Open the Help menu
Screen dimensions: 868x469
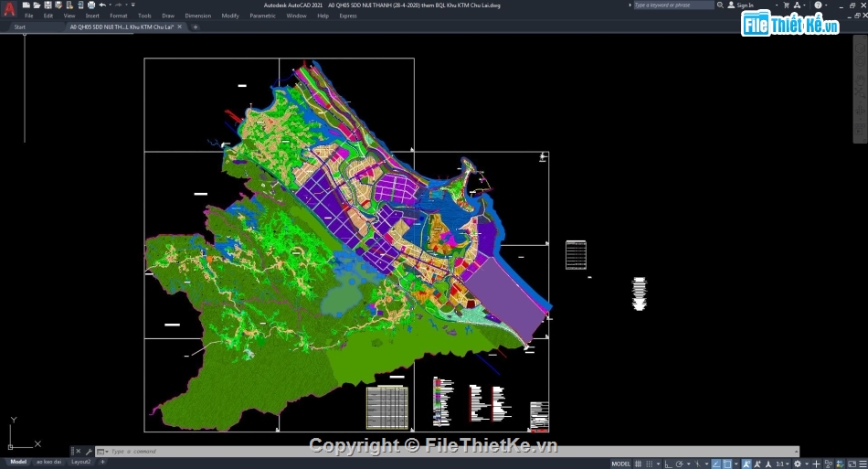pos(323,16)
